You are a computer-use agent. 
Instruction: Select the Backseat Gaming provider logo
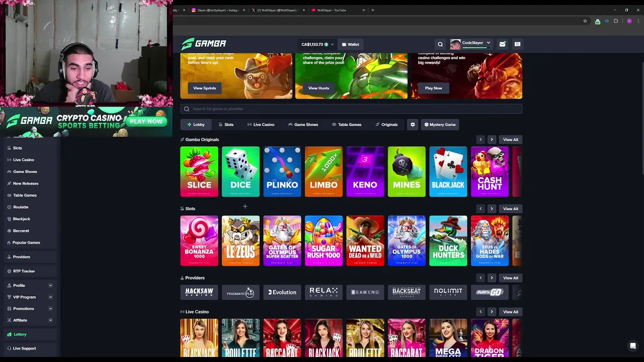pos(407,292)
